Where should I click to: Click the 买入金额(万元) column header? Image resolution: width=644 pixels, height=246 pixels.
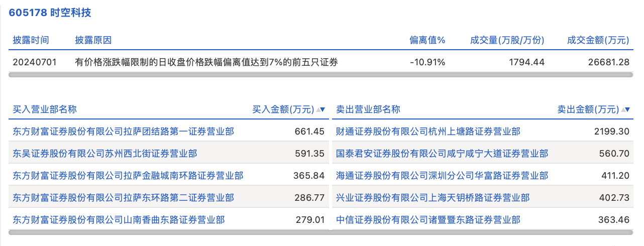[x=283, y=109]
